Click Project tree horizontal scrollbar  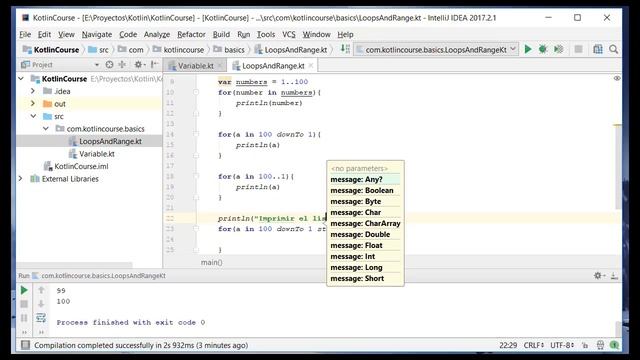[74, 265]
